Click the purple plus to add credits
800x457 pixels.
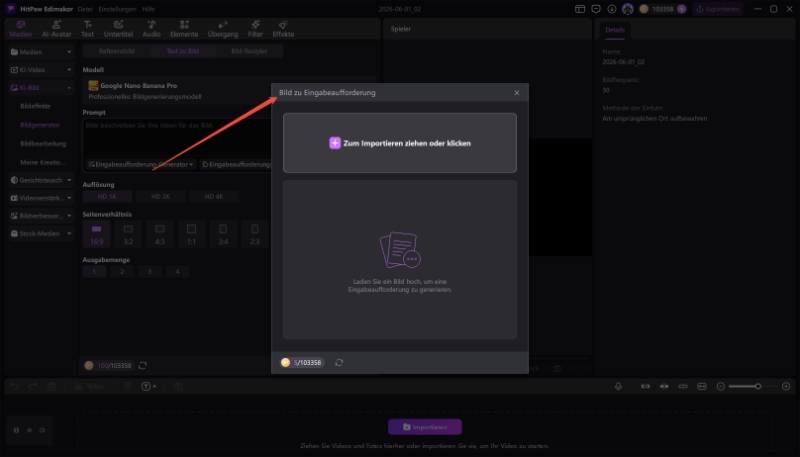(x=682, y=9)
